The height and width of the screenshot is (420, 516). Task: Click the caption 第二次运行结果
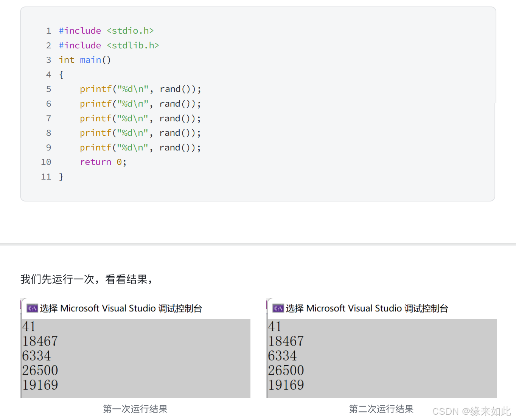point(381,409)
